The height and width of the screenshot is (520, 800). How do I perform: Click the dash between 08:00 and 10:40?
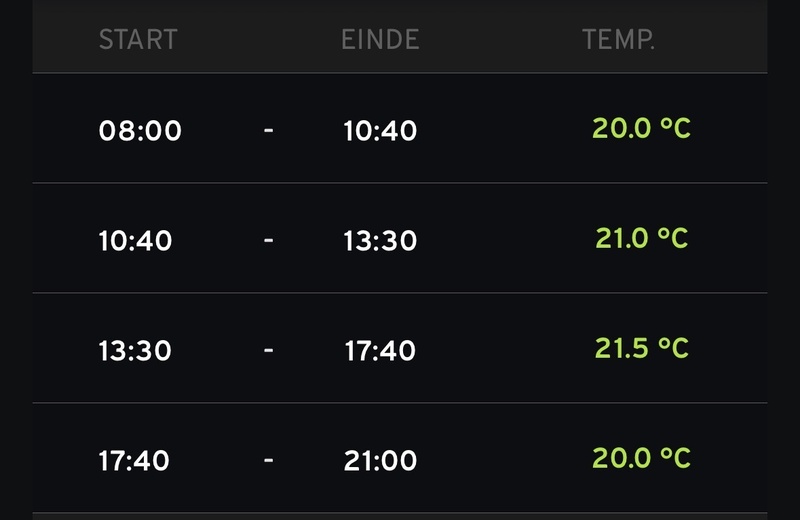coord(268,131)
